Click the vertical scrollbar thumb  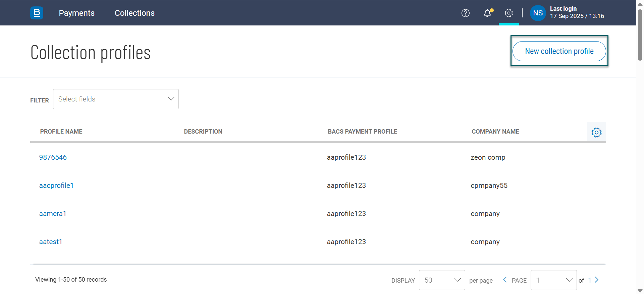pos(640,35)
